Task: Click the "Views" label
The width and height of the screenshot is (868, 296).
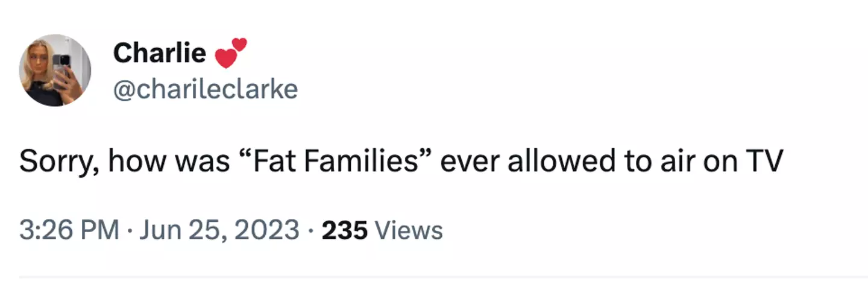Action: 409,230
